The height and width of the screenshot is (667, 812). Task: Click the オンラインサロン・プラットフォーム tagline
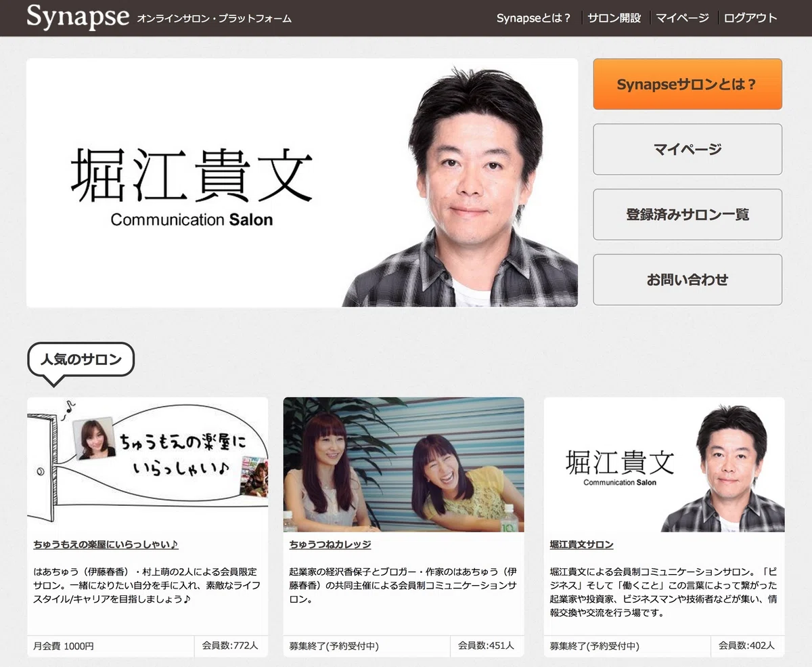(x=215, y=19)
